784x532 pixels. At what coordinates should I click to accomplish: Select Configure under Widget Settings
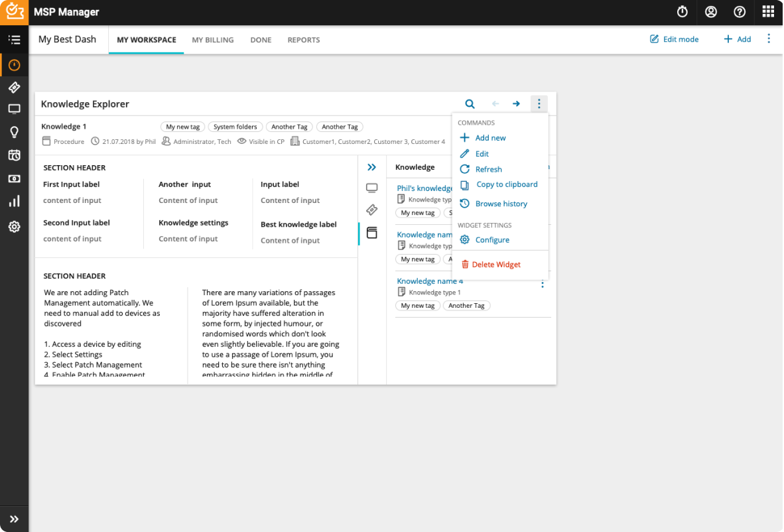point(484,239)
